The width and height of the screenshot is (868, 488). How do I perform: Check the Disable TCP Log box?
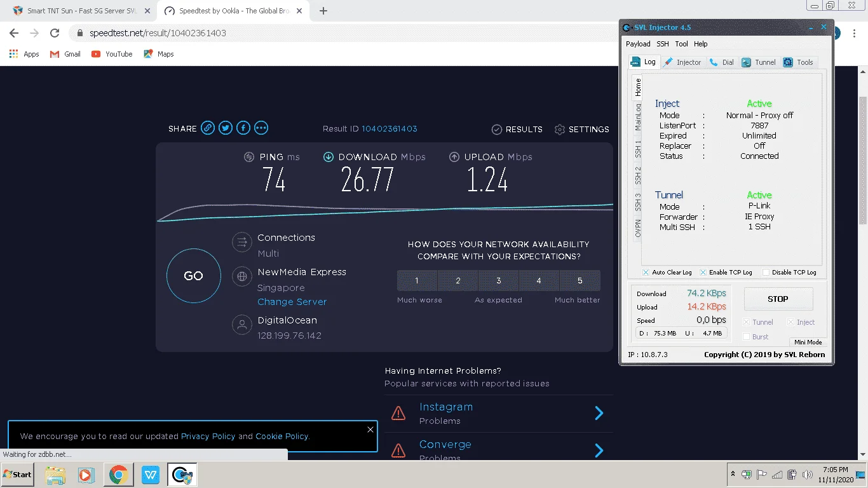[x=766, y=272]
